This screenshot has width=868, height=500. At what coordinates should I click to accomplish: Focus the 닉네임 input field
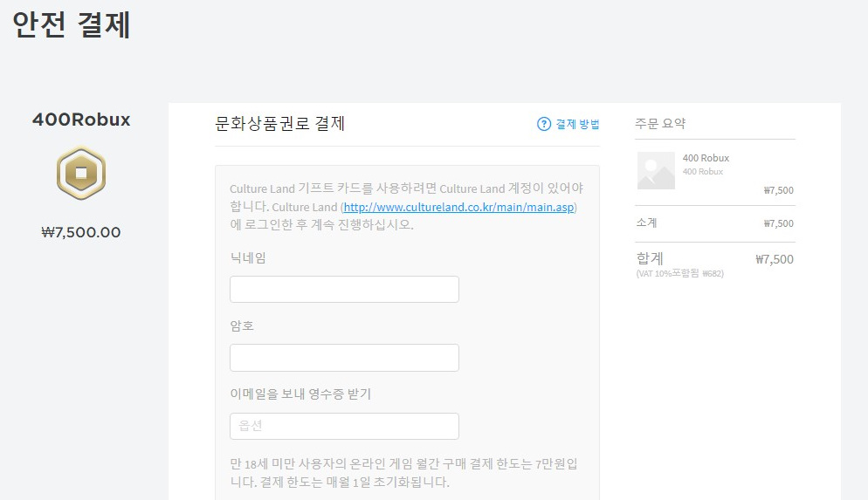click(344, 290)
